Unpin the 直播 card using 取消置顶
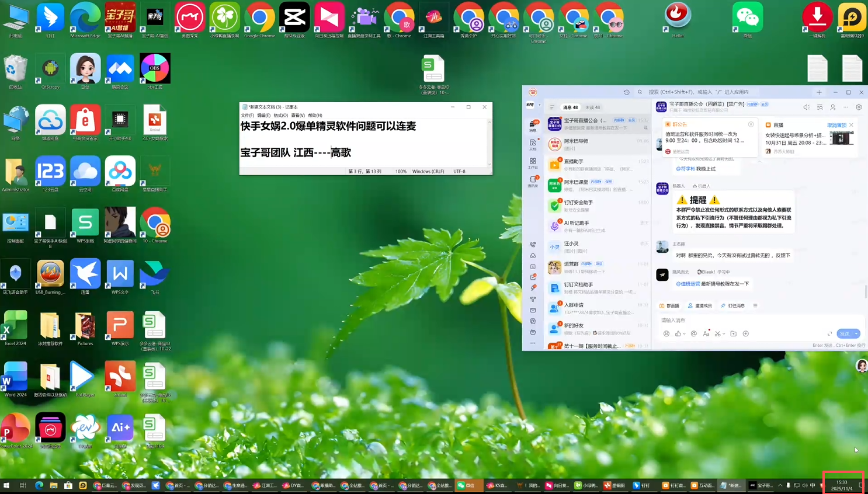Viewport: 868px width, 494px height. pos(837,125)
